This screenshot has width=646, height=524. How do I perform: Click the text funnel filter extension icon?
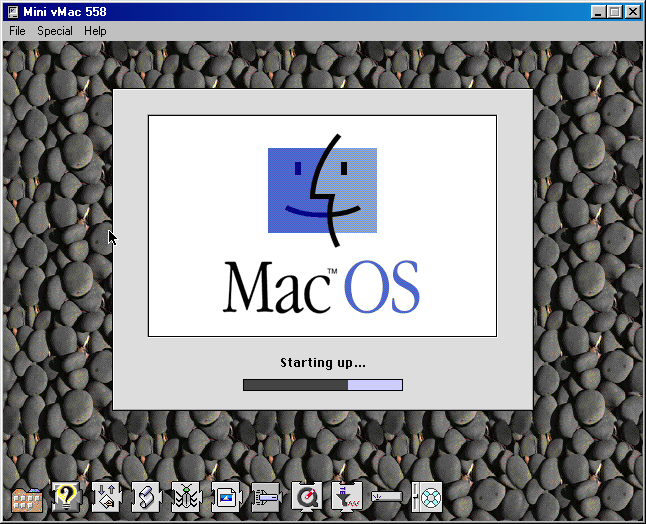[346, 497]
